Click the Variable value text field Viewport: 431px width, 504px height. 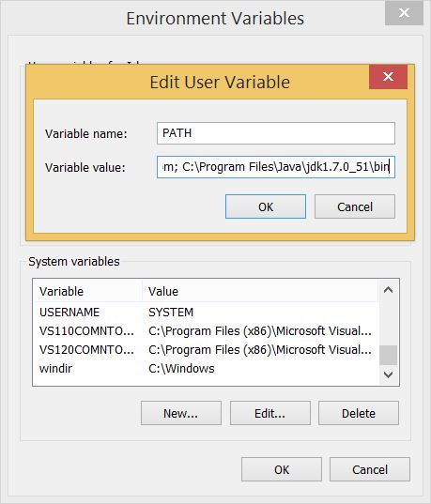[276, 167]
